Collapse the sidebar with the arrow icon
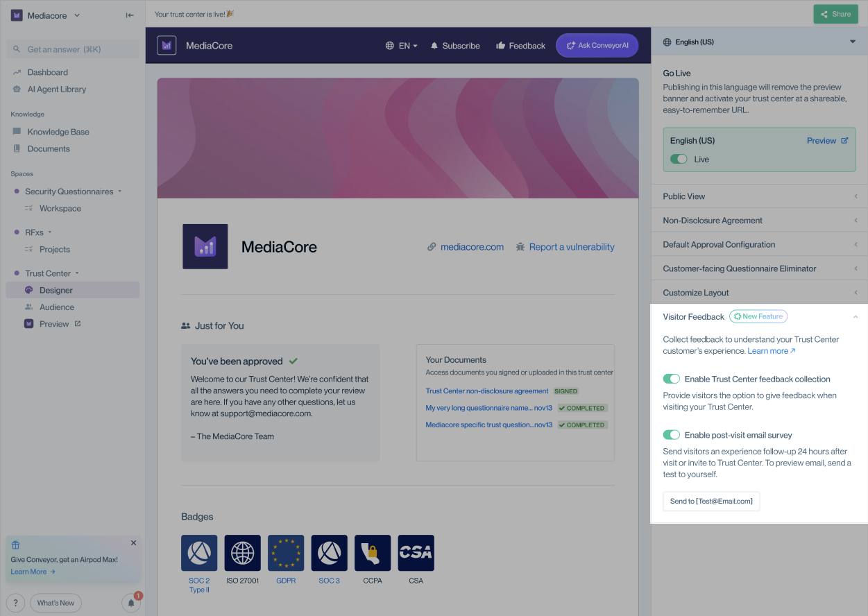Viewport: 868px width, 616px height. (130, 15)
